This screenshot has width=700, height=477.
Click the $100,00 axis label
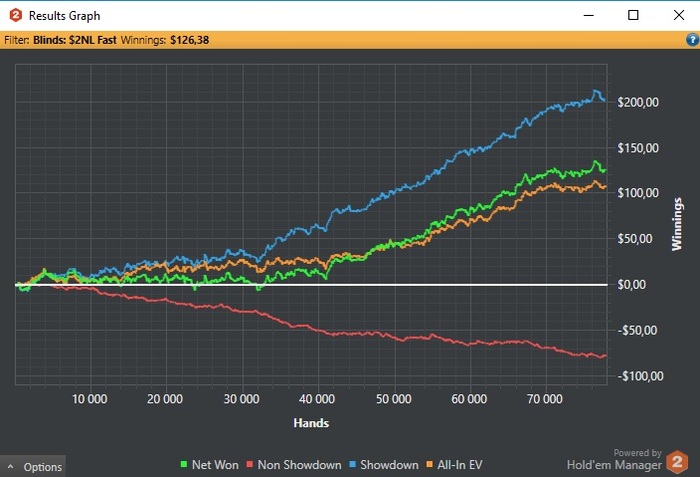coord(638,193)
